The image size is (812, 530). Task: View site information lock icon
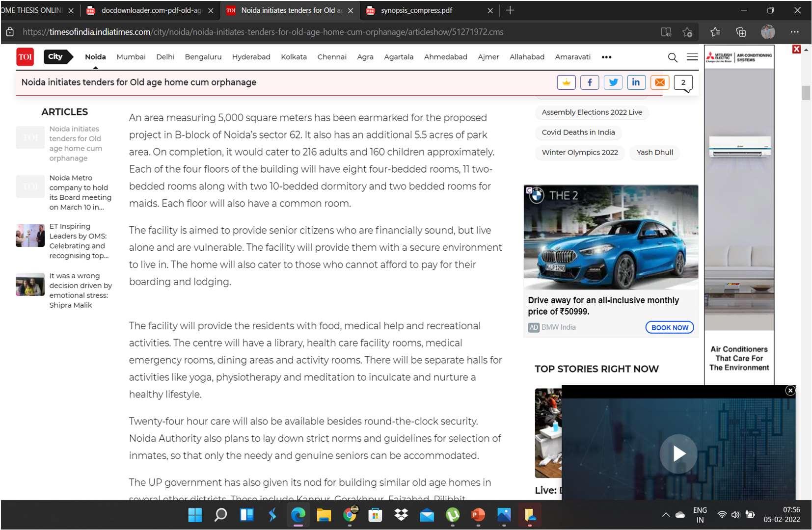[x=10, y=32]
